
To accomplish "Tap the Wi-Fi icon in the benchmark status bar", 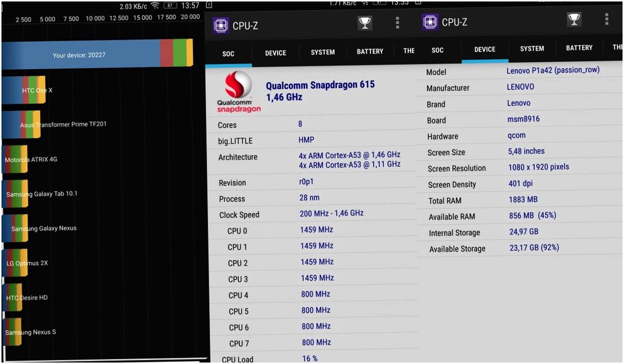I will coord(155,6).
